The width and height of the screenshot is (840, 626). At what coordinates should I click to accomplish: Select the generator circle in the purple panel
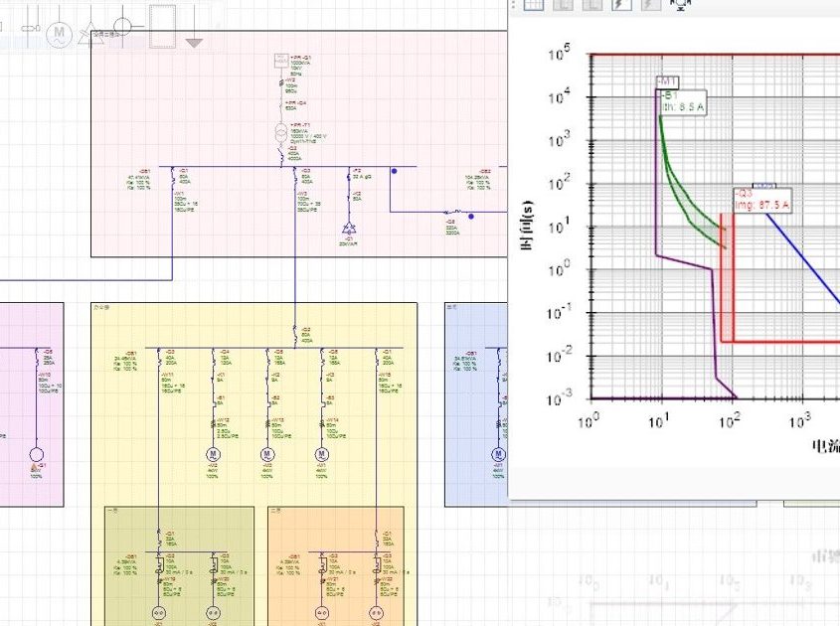coord(36,455)
